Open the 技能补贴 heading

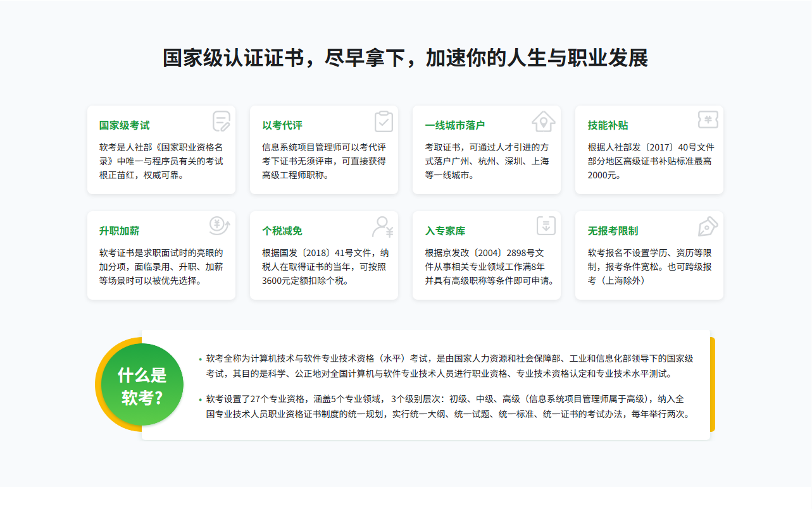click(608, 125)
